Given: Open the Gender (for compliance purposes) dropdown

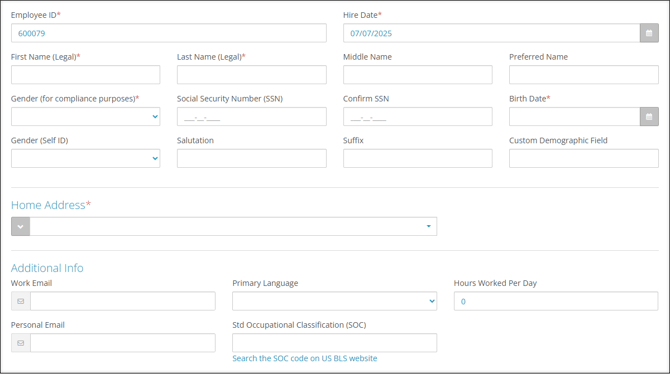Looking at the screenshot, I should [85, 117].
